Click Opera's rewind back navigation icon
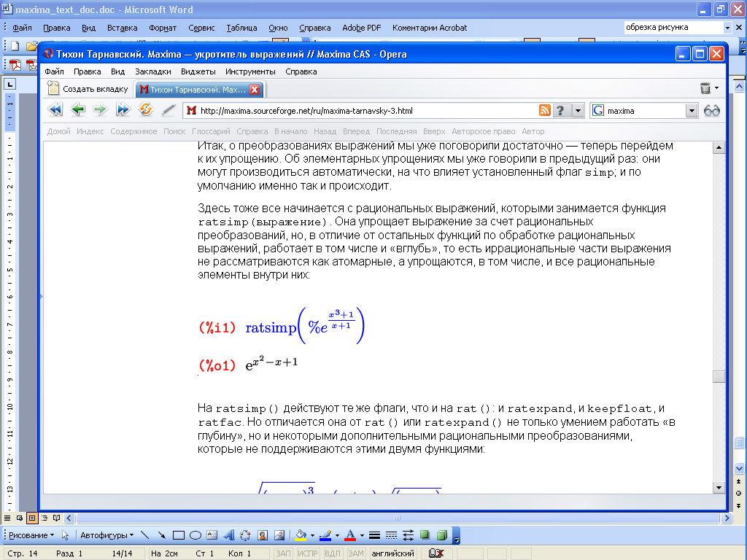The width and height of the screenshot is (747, 560). coord(55,110)
